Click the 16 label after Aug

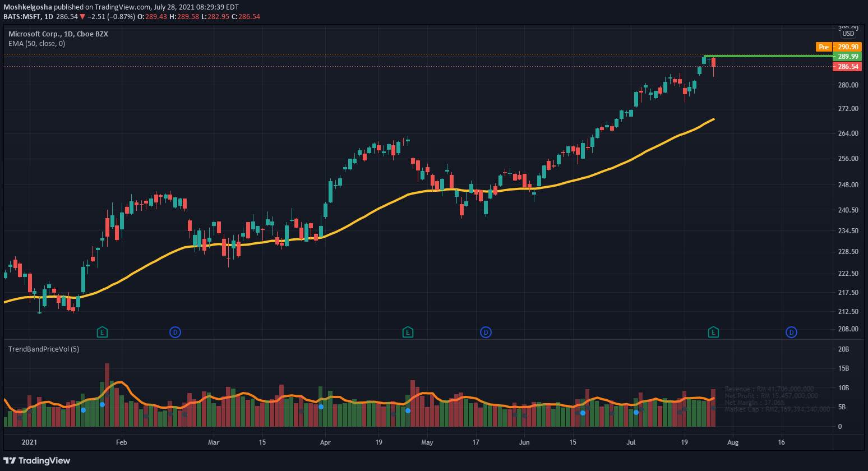(782, 442)
